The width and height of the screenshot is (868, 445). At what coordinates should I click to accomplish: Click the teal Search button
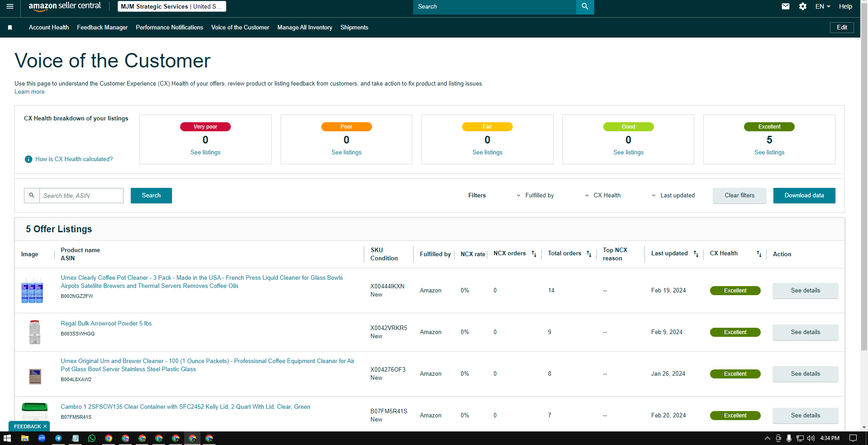[151, 196]
